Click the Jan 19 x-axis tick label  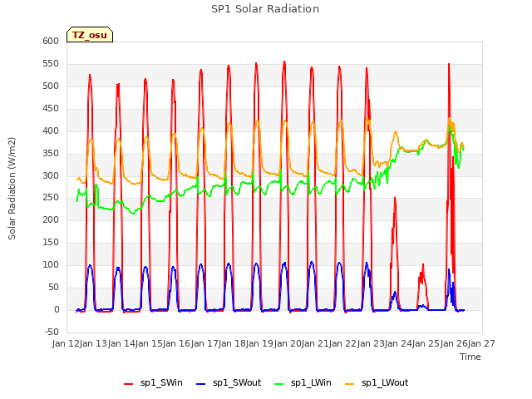tap(259, 343)
